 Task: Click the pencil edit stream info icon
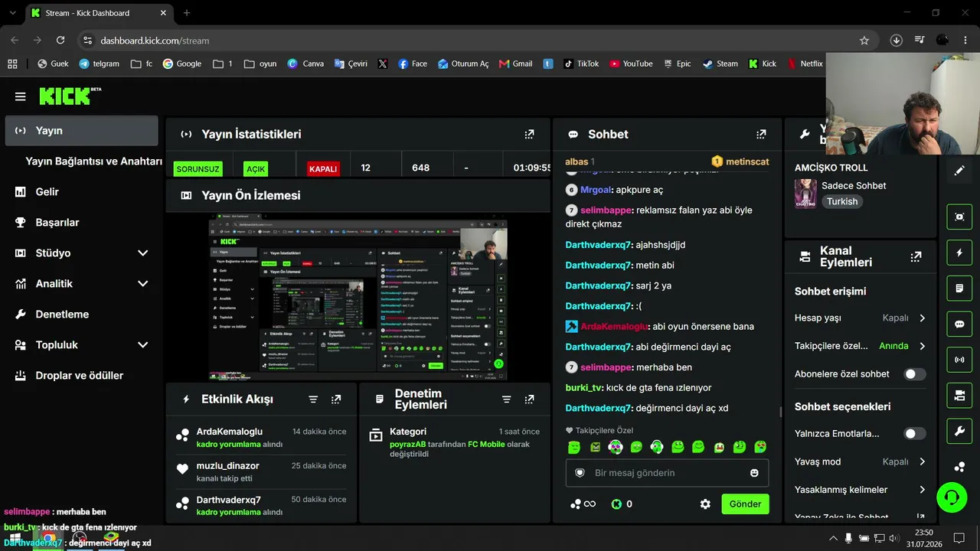click(959, 171)
